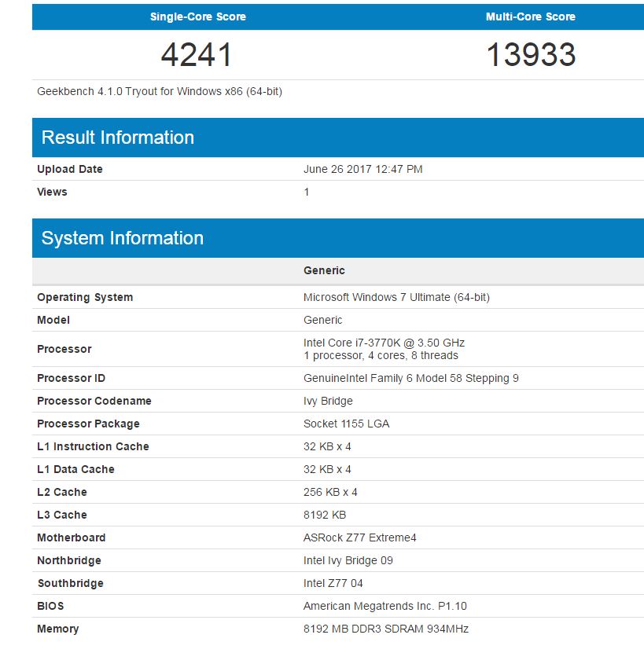Select Microsoft Windows 7 Ultimate (64-bit) value
The image size is (644, 653).
click(x=396, y=297)
